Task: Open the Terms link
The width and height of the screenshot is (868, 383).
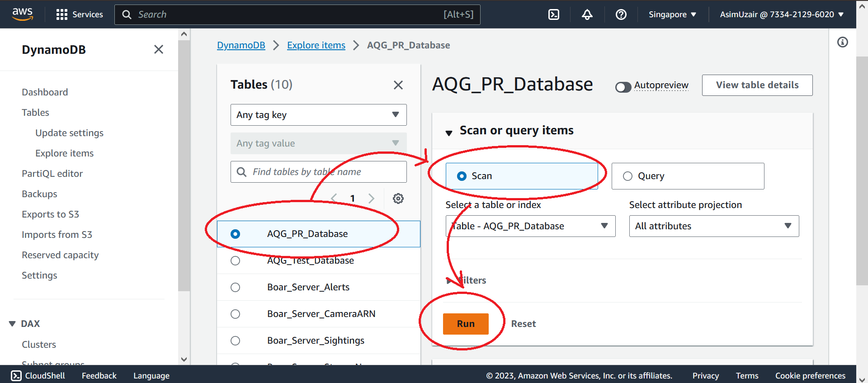Action: [747, 376]
